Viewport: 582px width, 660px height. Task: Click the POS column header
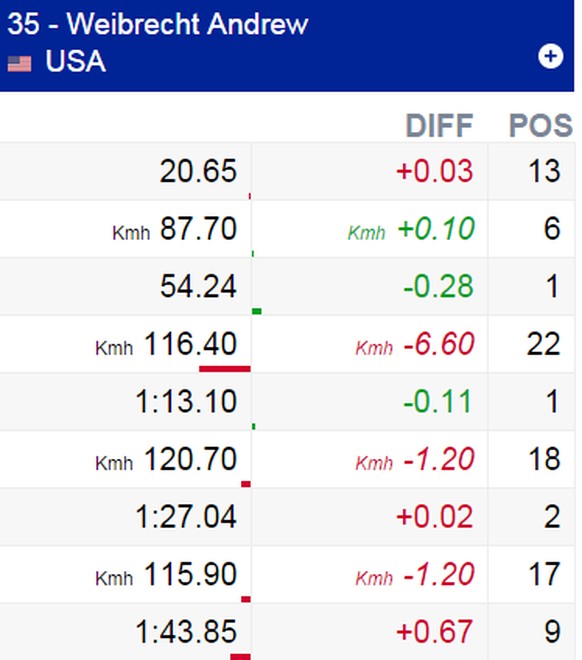click(x=541, y=125)
